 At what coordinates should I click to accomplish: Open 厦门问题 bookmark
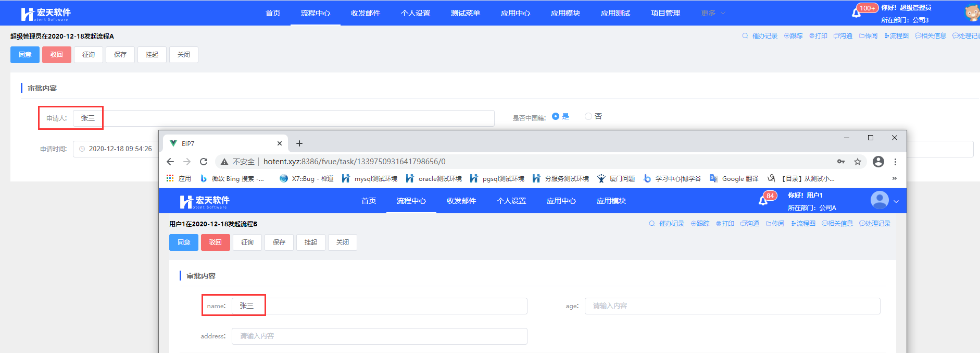pyautogui.click(x=616, y=178)
